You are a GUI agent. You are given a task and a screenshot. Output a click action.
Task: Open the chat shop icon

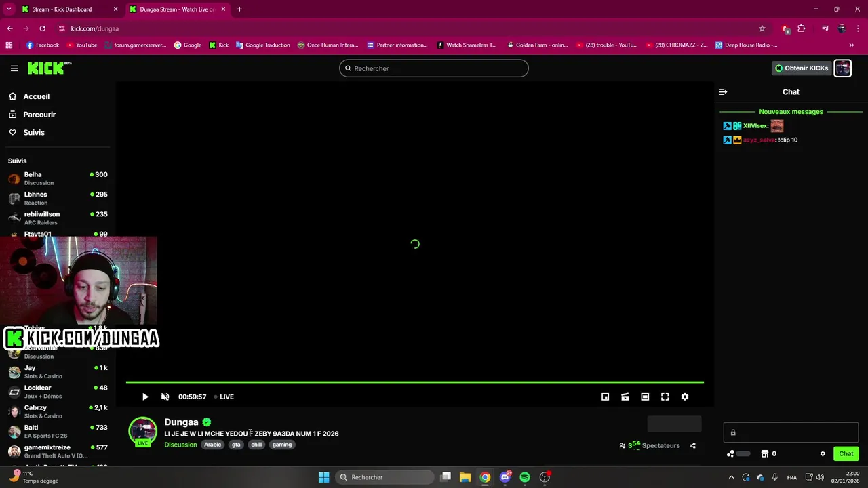tap(764, 454)
